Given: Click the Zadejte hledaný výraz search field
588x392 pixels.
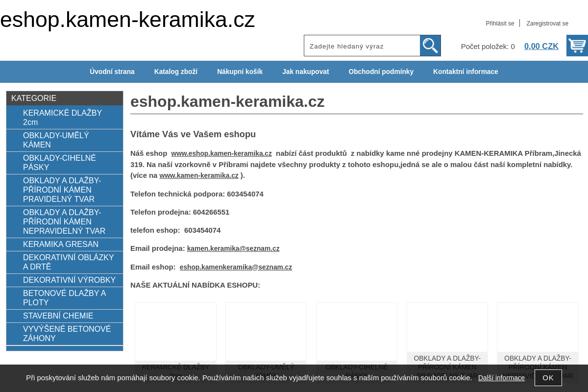Looking at the screenshot, I should click(362, 45).
